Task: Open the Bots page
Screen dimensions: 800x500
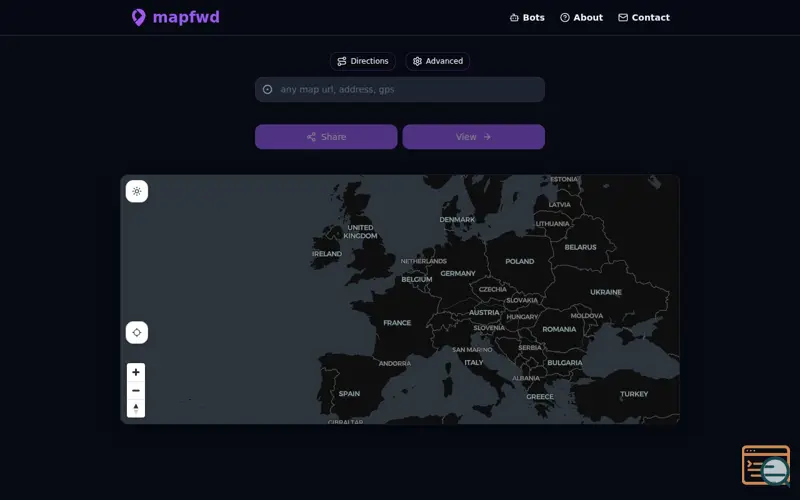Action: point(527,17)
